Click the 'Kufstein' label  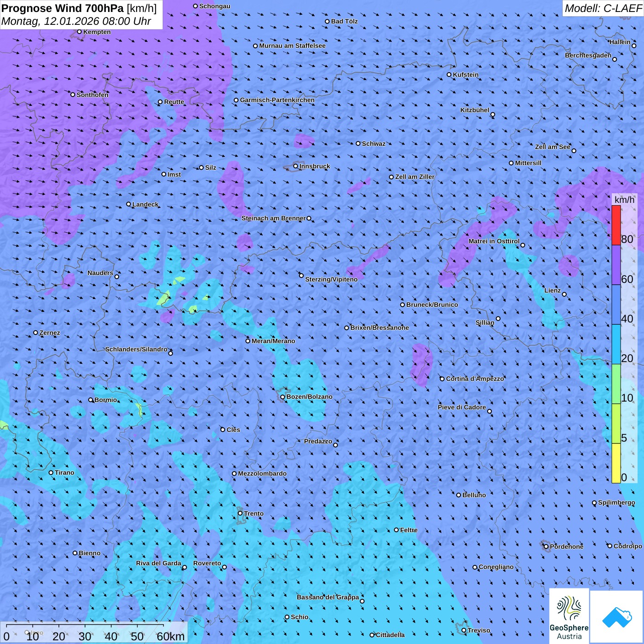coord(466,75)
